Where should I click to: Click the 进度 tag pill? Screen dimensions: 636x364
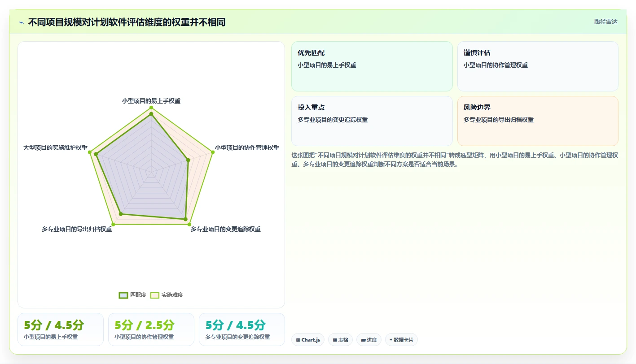369,340
